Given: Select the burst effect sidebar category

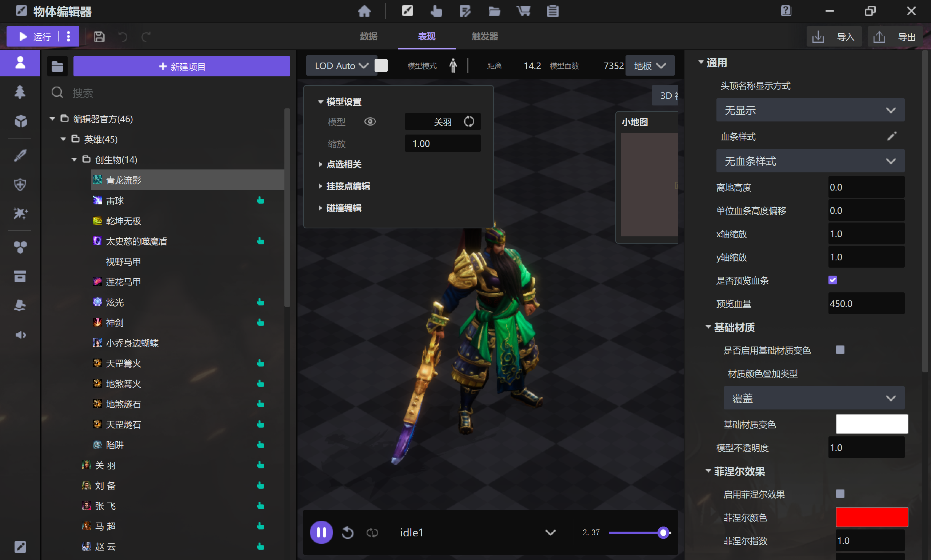Looking at the screenshot, I should pyautogui.click(x=20, y=213).
